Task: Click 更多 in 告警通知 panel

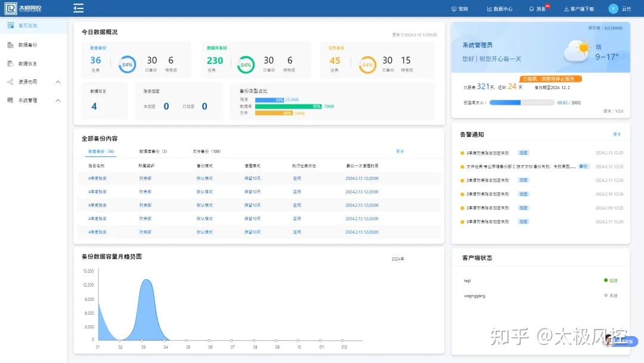Action: pyautogui.click(x=617, y=134)
